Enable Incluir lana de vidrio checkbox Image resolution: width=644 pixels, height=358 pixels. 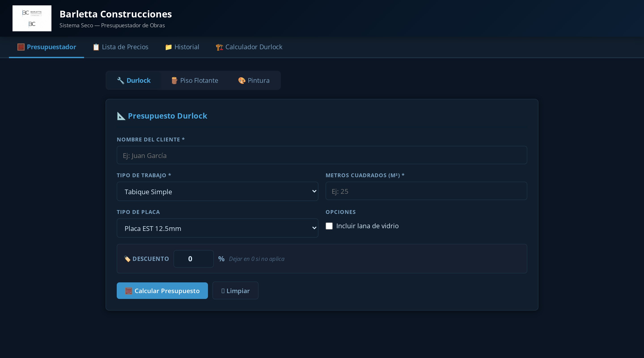click(x=329, y=226)
